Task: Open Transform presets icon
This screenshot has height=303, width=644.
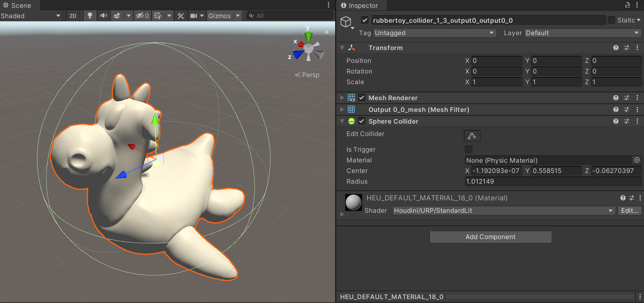Action: coord(627,48)
